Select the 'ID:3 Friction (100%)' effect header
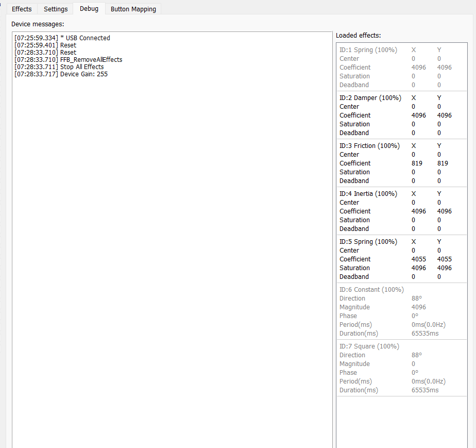Viewport: 476px width, 448px height. click(x=369, y=146)
